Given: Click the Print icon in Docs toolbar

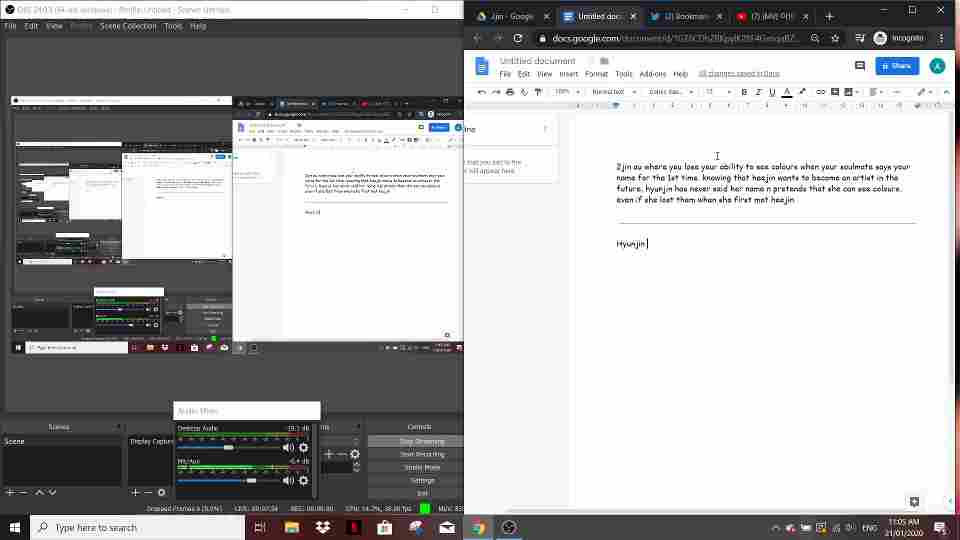Looking at the screenshot, I should 510,92.
